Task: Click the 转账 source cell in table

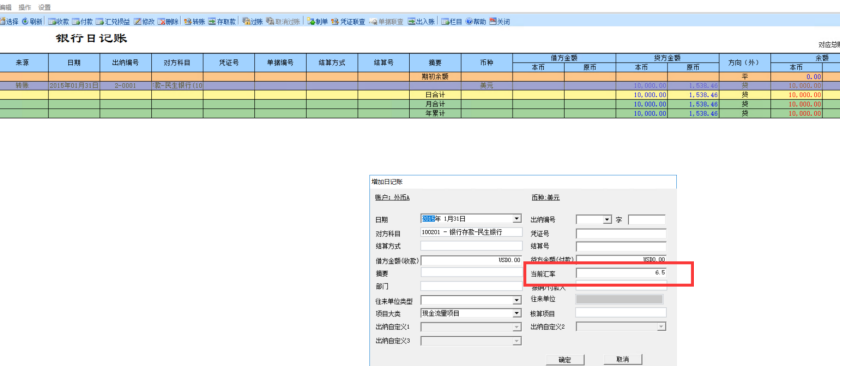Action: coord(23,86)
